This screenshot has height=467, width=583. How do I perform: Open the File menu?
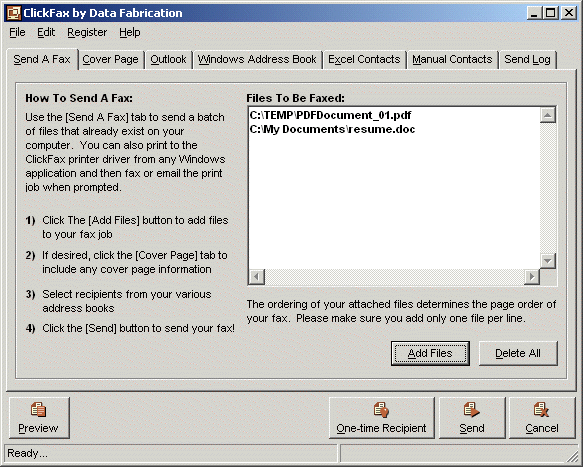coord(17,32)
